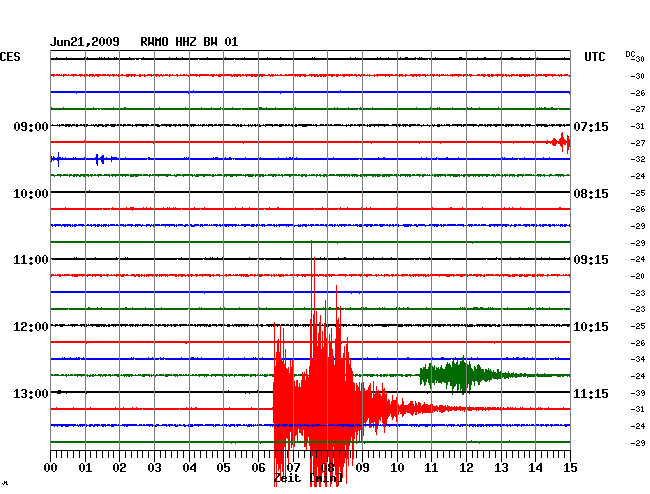Viewport: 650px width, 494px height.
Task: Click minute tick label 14
Action: point(535,468)
